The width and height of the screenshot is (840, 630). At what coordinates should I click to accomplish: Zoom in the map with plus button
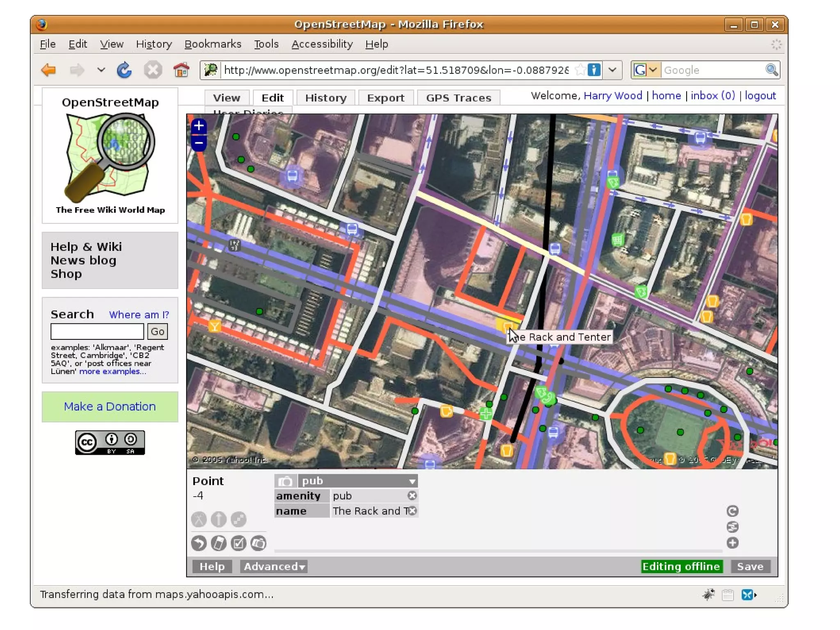tap(199, 126)
